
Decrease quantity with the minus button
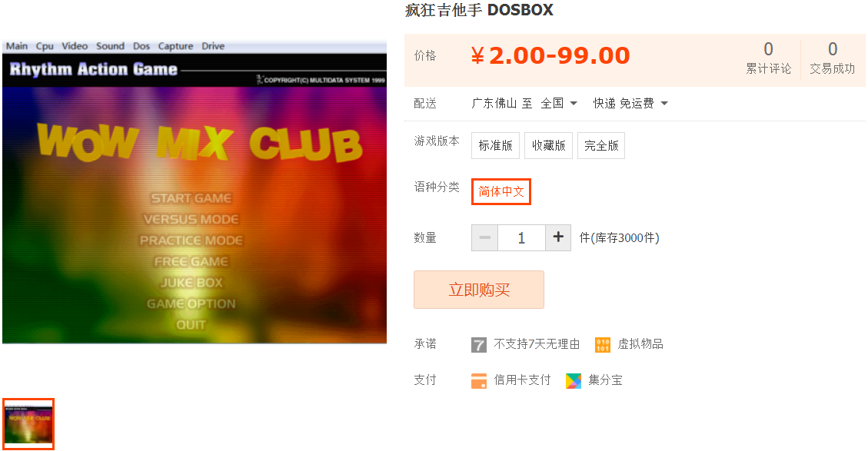pos(485,237)
